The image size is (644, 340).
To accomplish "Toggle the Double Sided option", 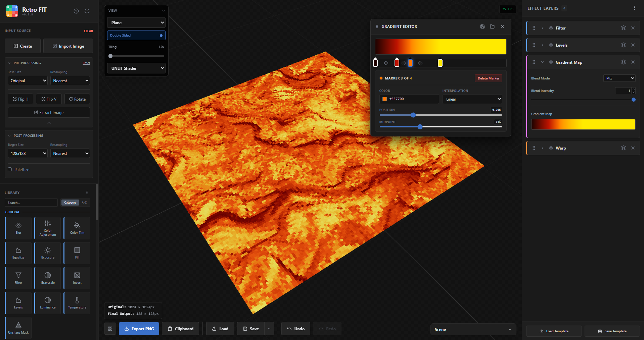I will pos(136,36).
